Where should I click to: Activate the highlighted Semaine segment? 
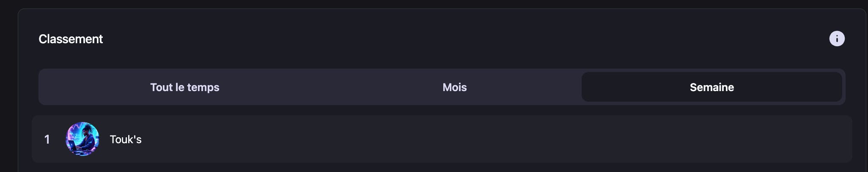712,87
